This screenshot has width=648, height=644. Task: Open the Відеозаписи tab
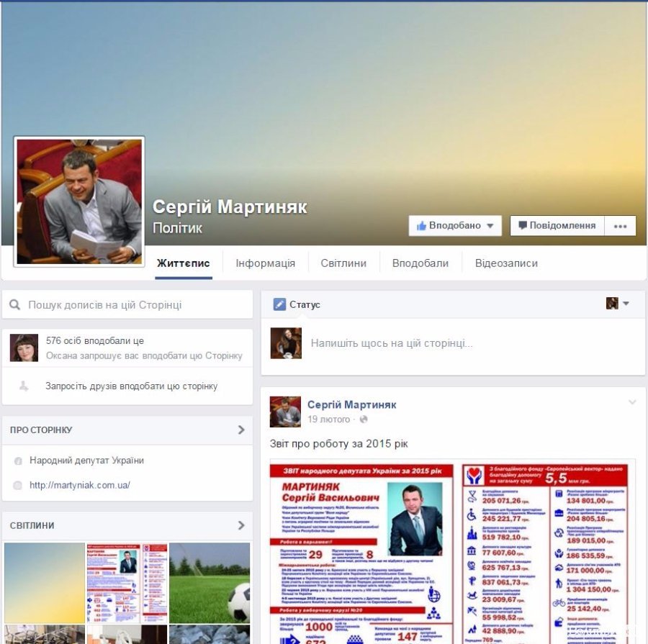[506, 263]
